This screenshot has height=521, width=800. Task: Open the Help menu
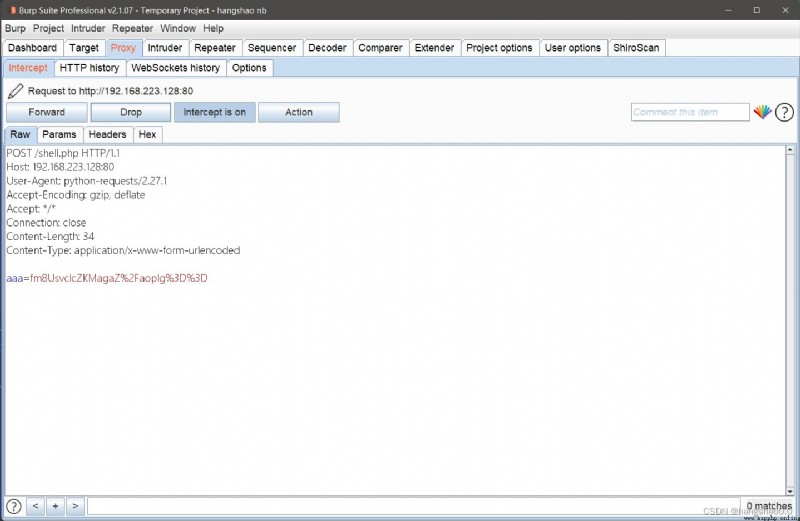point(213,29)
